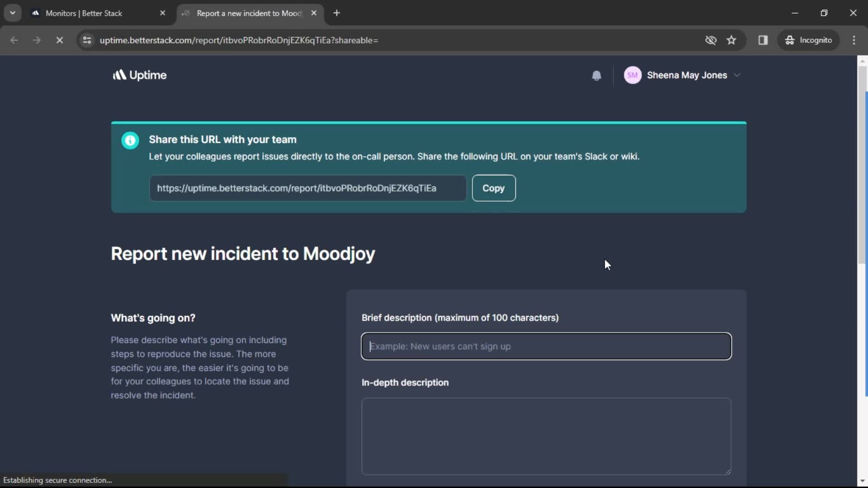Open the notifications bell

coord(596,75)
